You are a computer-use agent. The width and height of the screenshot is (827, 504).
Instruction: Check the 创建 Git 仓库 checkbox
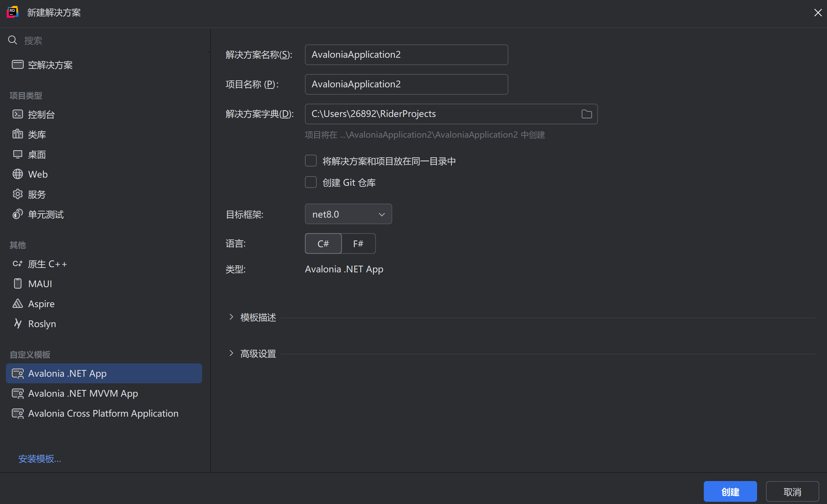311,182
